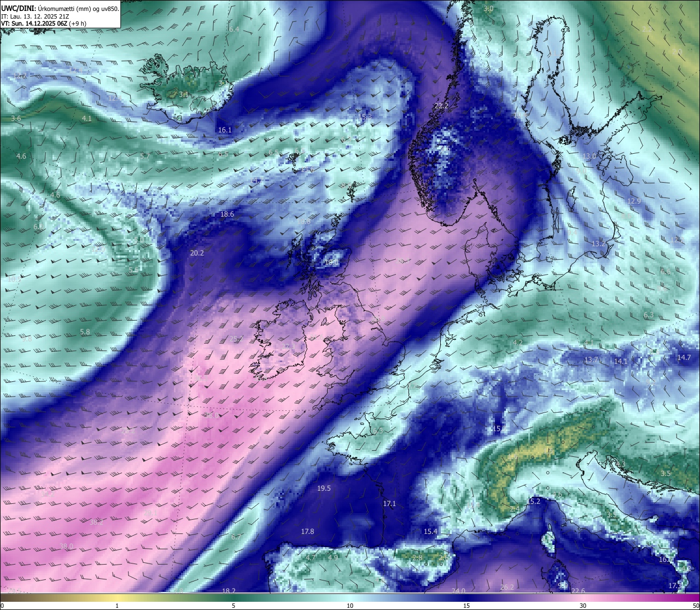Click the 24.0 value at bottom edge
This screenshot has height=610, width=700.
pos(458,591)
